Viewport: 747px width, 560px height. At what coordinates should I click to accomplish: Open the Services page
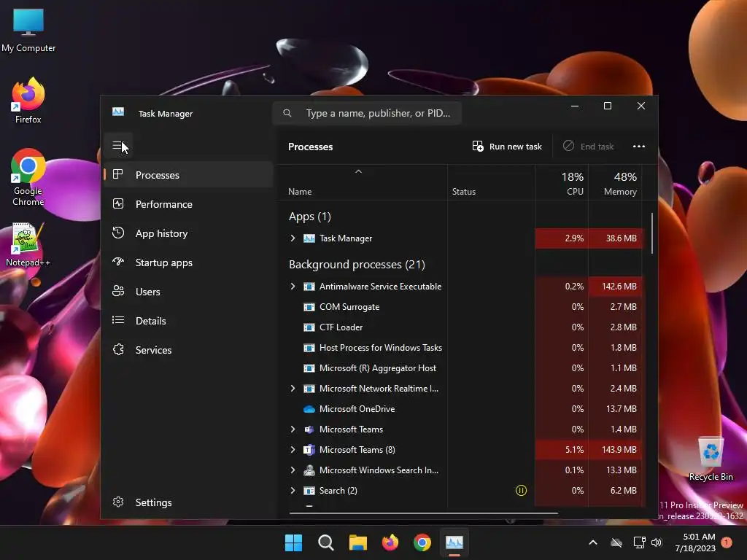pos(188,350)
